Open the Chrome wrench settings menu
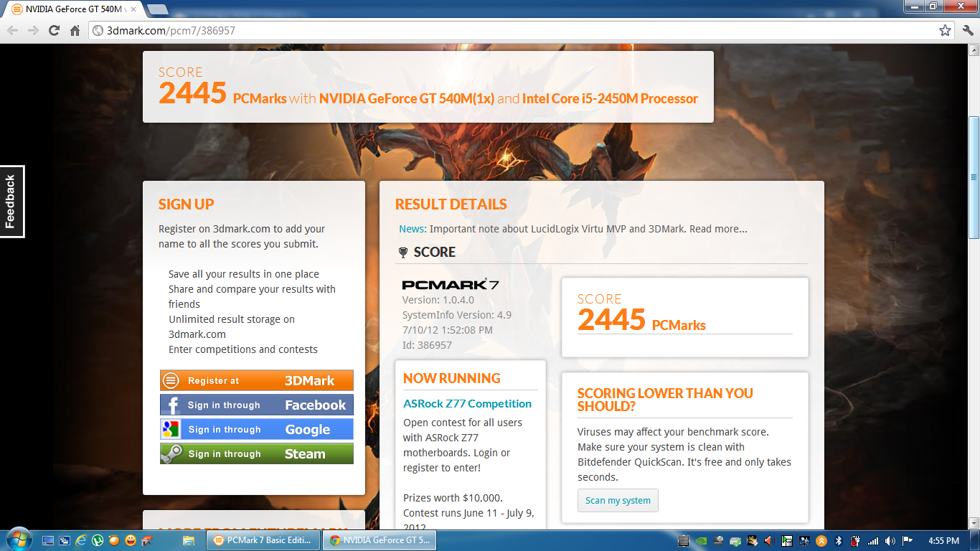The height and width of the screenshot is (551, 980). (967, 30)
